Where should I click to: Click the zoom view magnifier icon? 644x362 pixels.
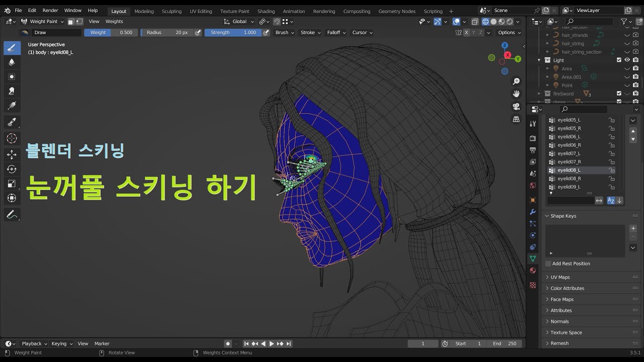[x=516, y=81]
